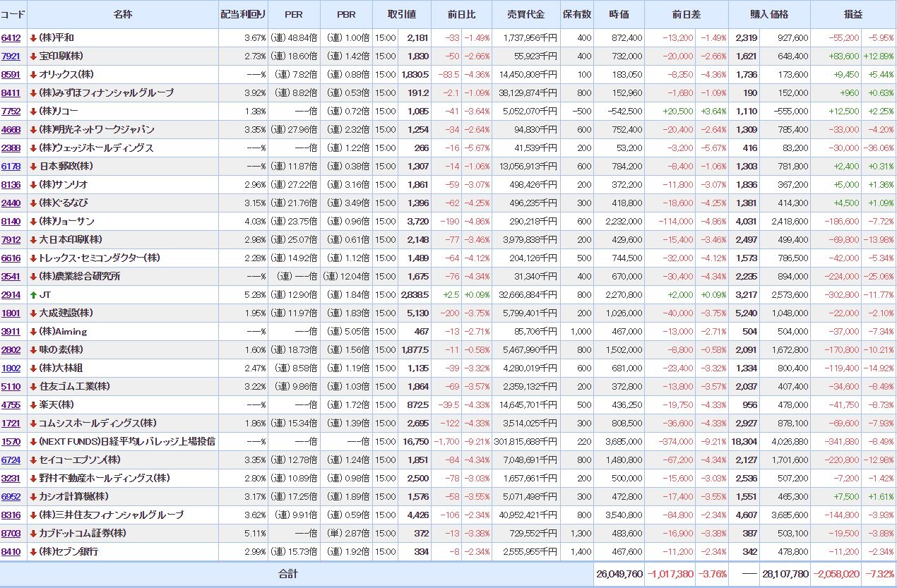897x588 pixels.
Task: Open the 1570 stock code link
Action: [x=11, y=441]
